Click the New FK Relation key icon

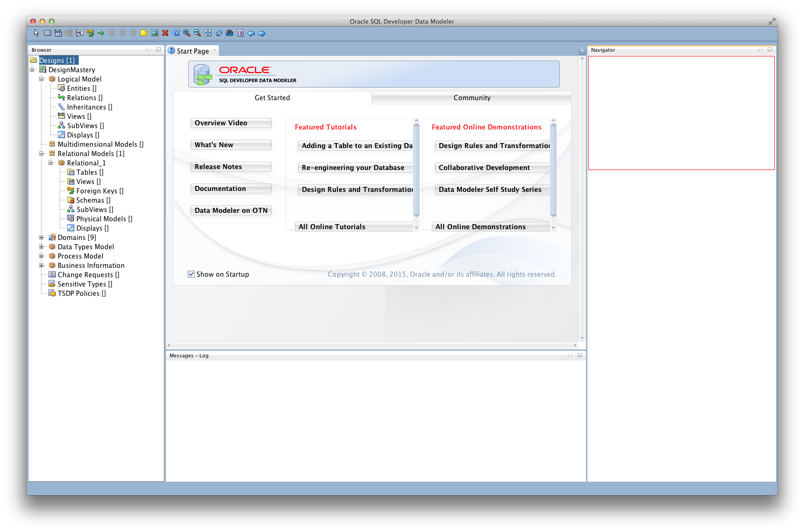tap(90, 33)
